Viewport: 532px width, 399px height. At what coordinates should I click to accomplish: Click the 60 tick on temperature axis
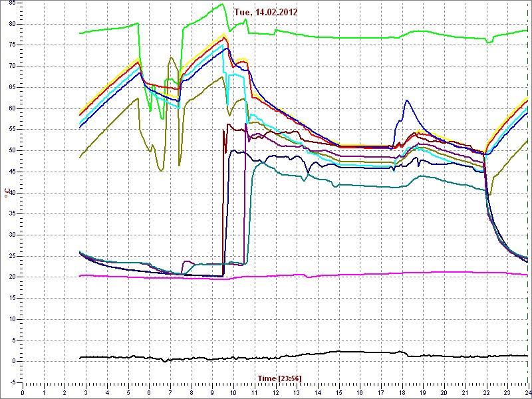pyautogui.click(x=12, y=108)
